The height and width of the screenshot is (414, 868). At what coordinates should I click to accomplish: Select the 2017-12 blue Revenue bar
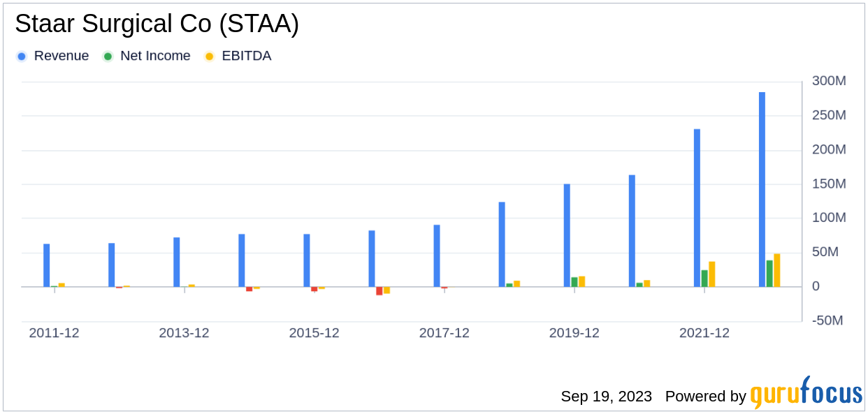click(x=437, y=256)
